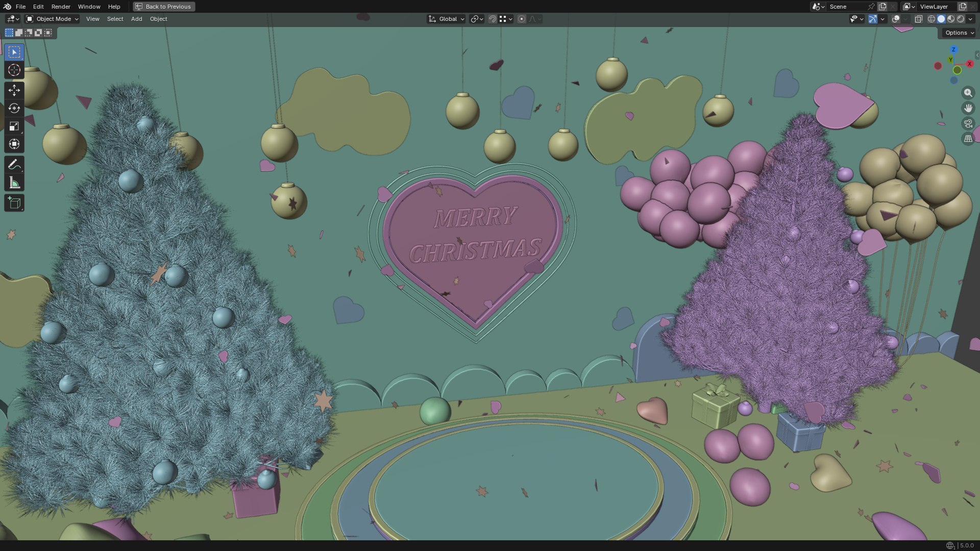Open the Object Mode dropdown

tap(52, 19)
